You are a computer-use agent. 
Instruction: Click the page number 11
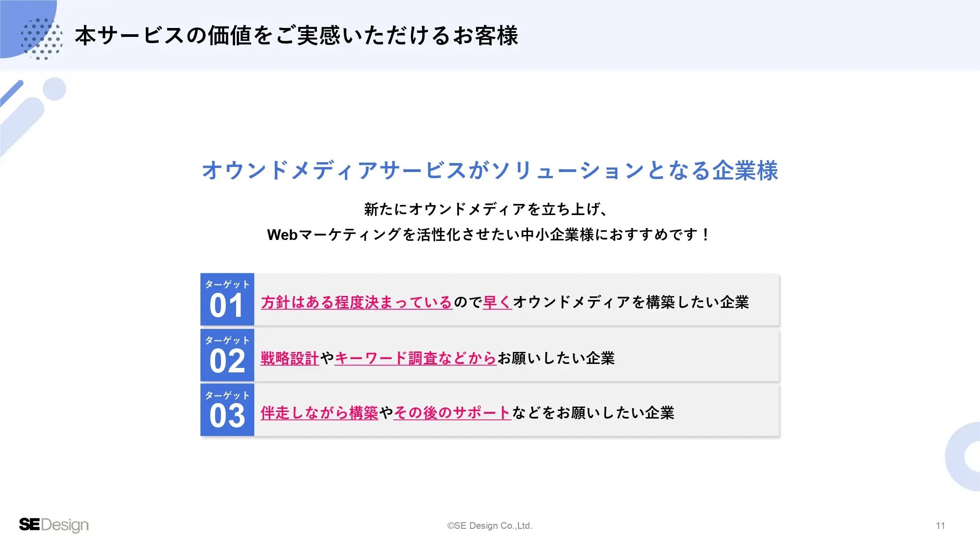tap(940, 526)
